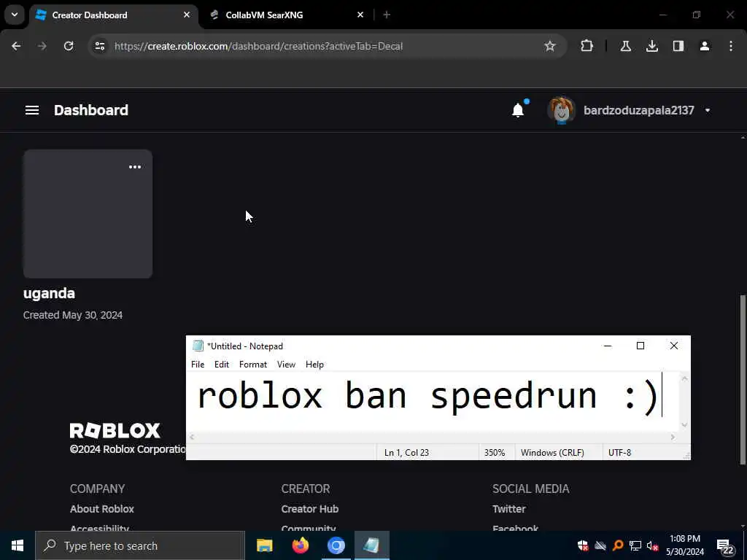Image resolution: width=747 pixels, height=560 pixels.
Task: Open the tab search dropdown
Action: (x=15, y=15)
